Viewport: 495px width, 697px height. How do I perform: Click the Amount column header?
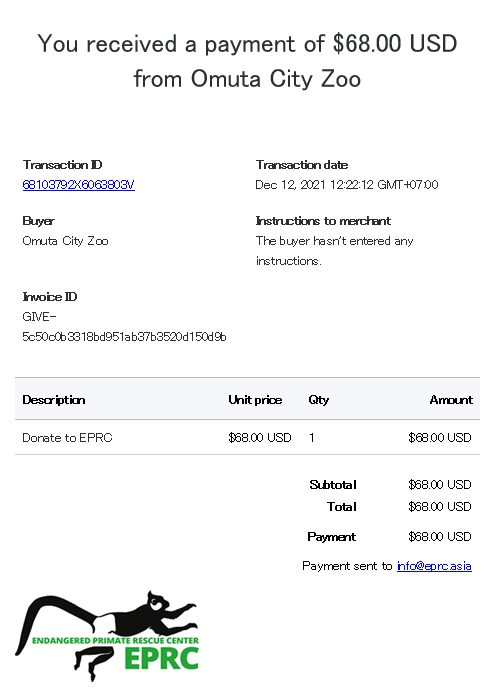point(451,400)
